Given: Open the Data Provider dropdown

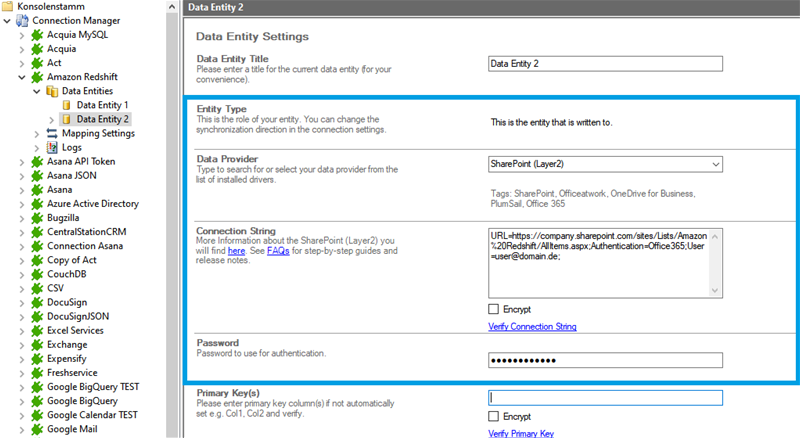Looking at the screenshot, I should click(x=714, y=164).
